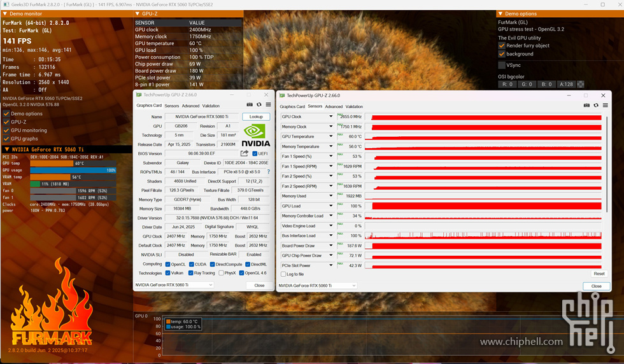Viewport: 624px width, 364px height.
Task: Click the G: 0 bgcolor slider
Action: coord(527,85)
